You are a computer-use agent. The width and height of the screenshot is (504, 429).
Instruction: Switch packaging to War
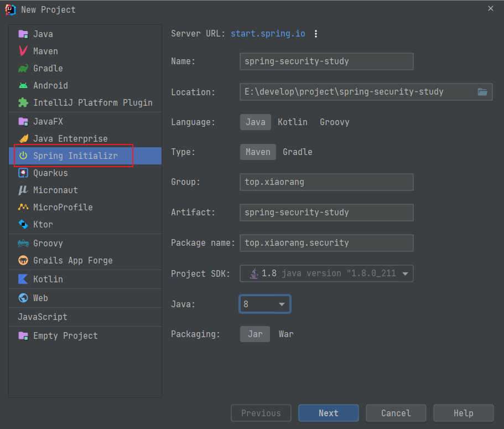tap(285, 334)
